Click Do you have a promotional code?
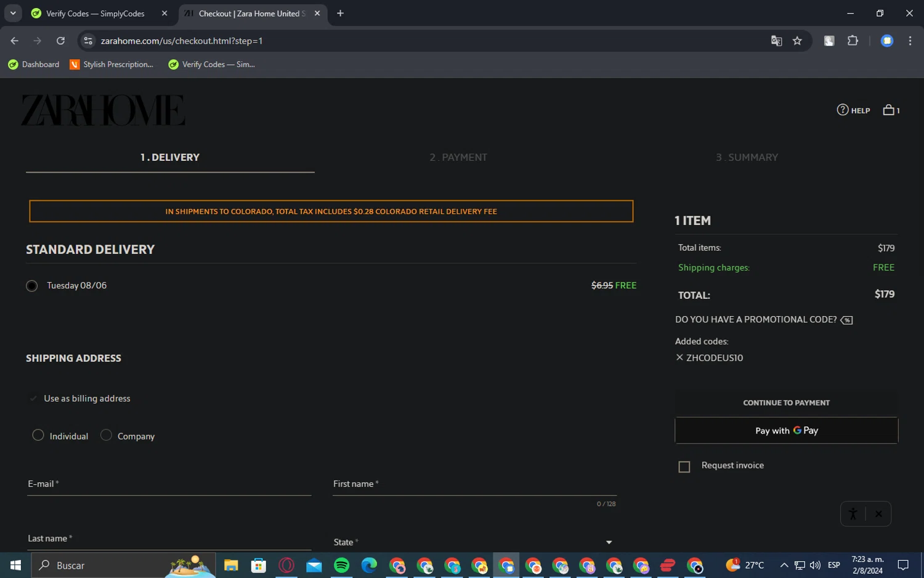Image resolution: width=924 pixels, height=578 pixels. [756, 320]
